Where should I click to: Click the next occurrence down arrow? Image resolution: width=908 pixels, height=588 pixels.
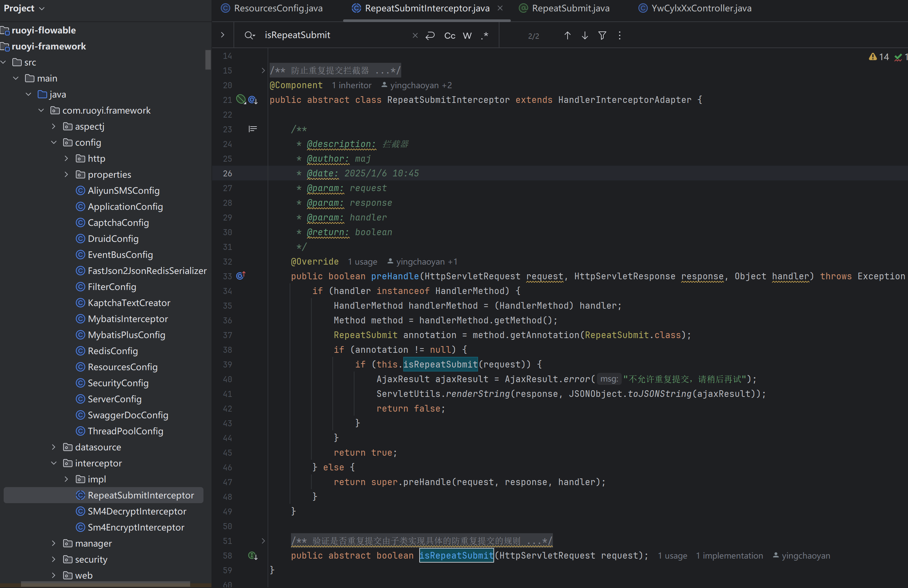pyautogui.click(x=585, y=35)
